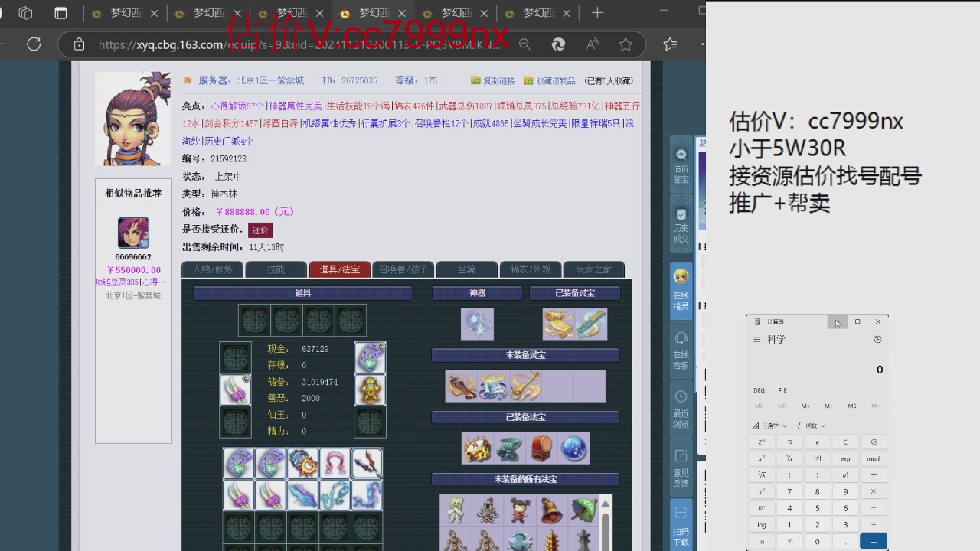Click the browser refresh icon

click(34, 44)
